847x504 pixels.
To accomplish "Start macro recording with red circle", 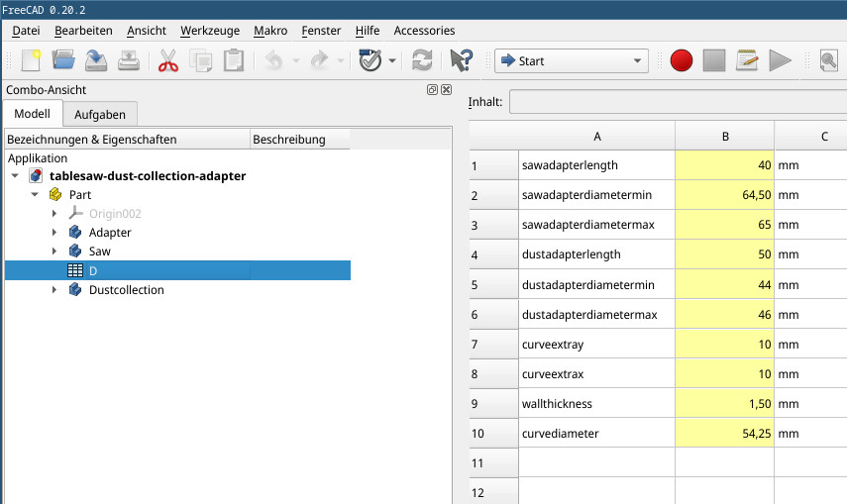I will pos(681,60).
